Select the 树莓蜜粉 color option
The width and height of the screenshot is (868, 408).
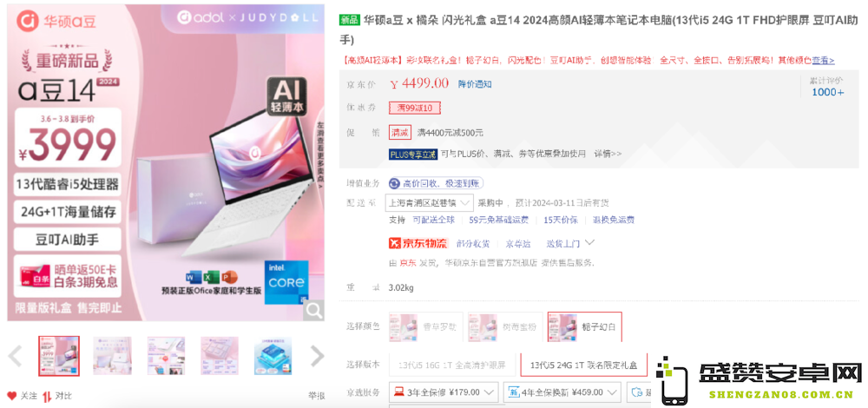point(505,327)
